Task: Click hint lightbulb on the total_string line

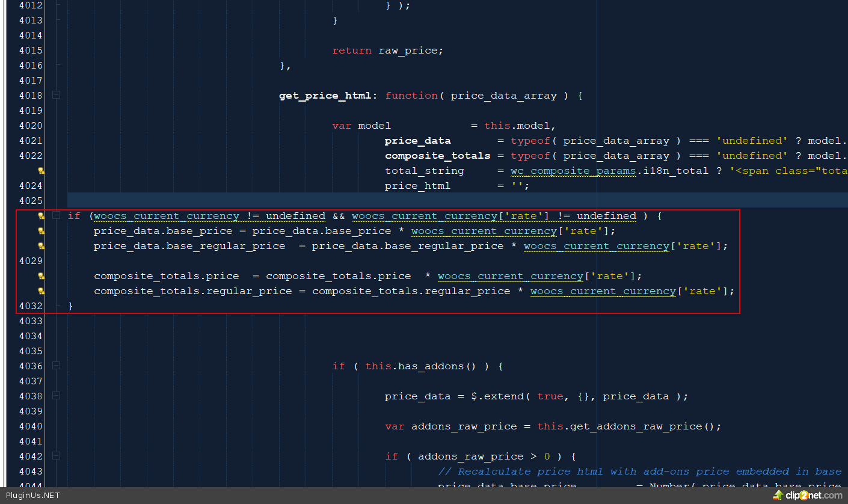Action: pos(41,171)
